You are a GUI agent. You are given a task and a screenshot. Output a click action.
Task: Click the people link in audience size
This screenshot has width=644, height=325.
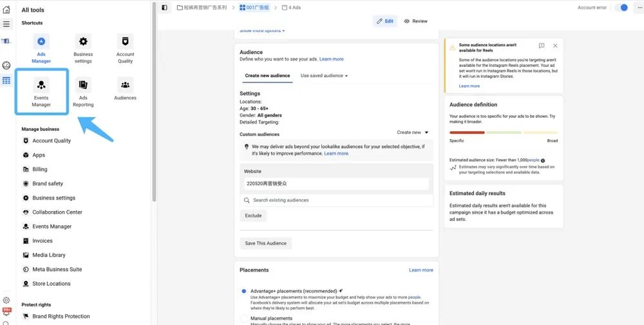533,160
